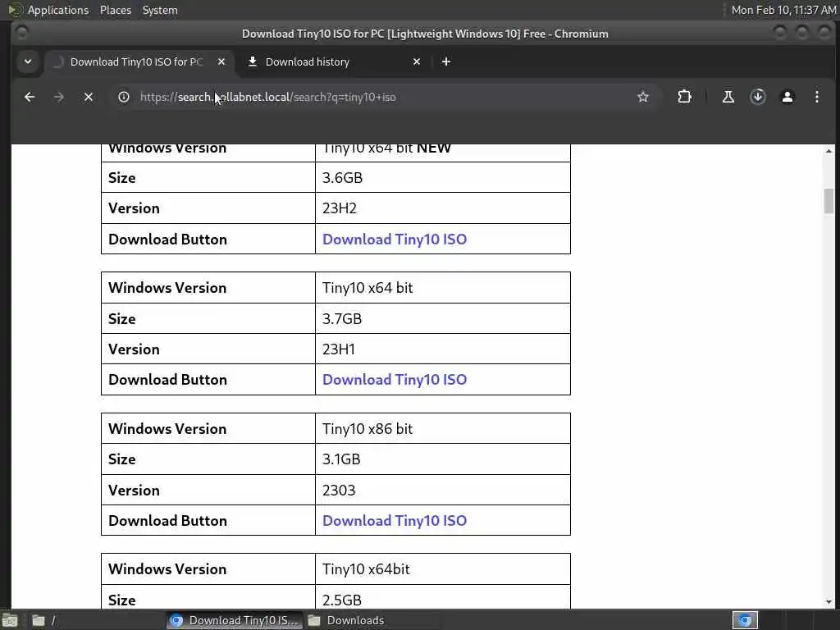The image size is (840, 630).
Task: Click the 2303 version cell
Action: (442, 491)
